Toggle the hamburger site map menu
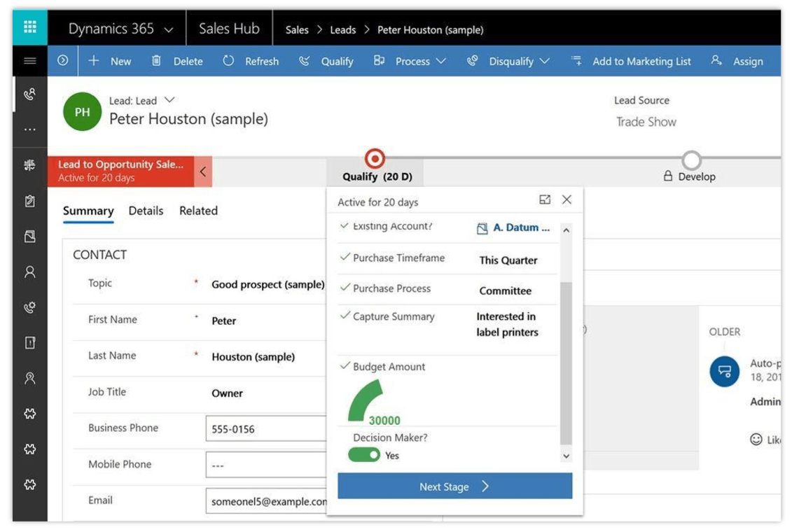The image size is (799, 532). coord(30,61)
